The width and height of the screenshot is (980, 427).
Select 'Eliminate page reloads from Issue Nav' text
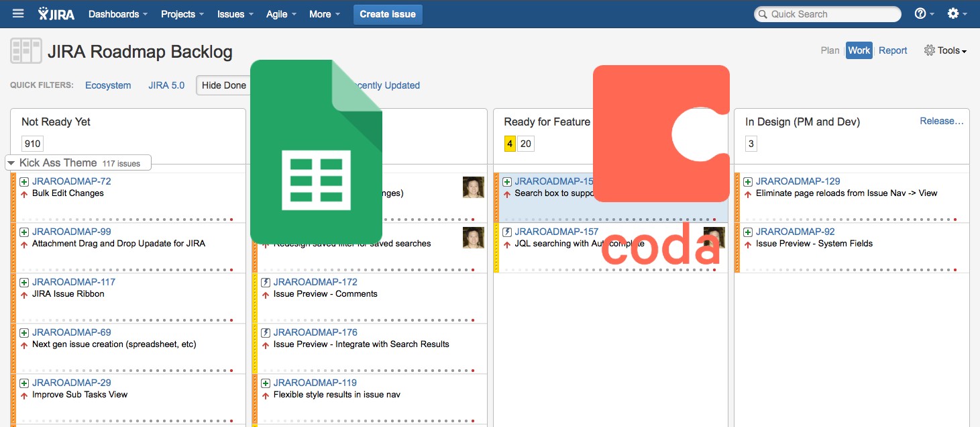pos(847,193)
